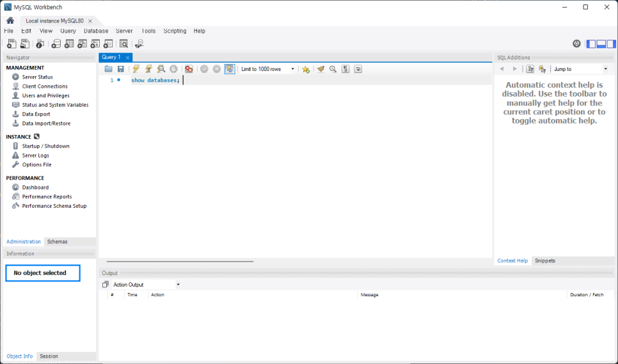Search table data icon
Image resolution: width=618 pixels, height=364 pixels.
coord(123,44)
